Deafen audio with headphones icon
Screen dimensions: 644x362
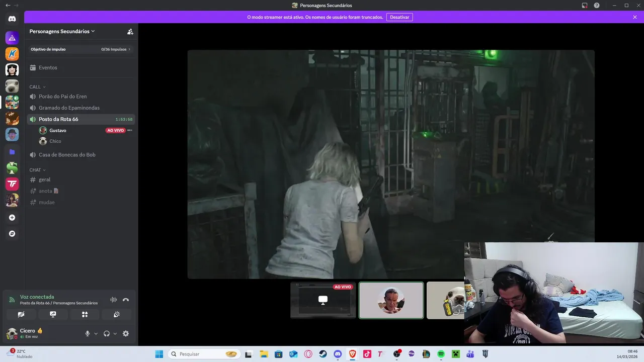click(107, 333)
